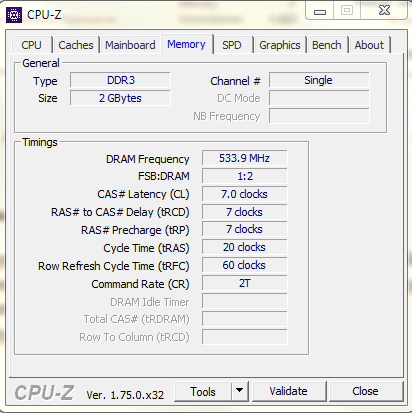Click the memory Type field DDR3

point(120,80)
